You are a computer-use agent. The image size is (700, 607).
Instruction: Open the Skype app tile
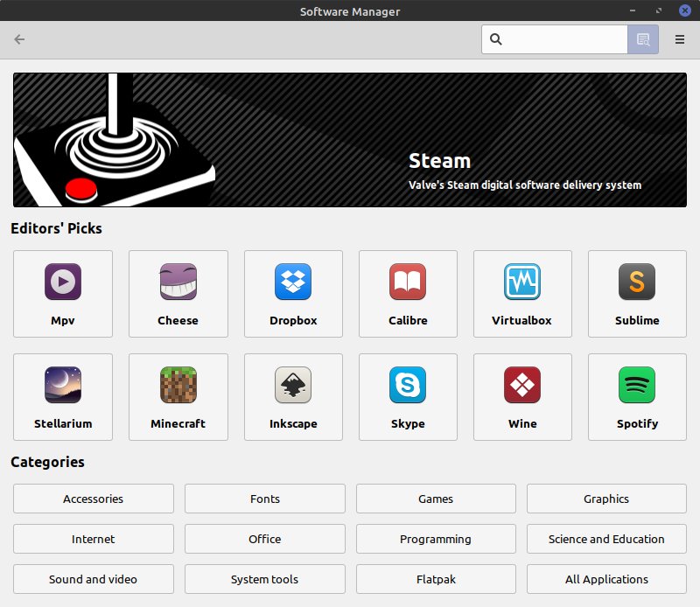tap(408, 397)
